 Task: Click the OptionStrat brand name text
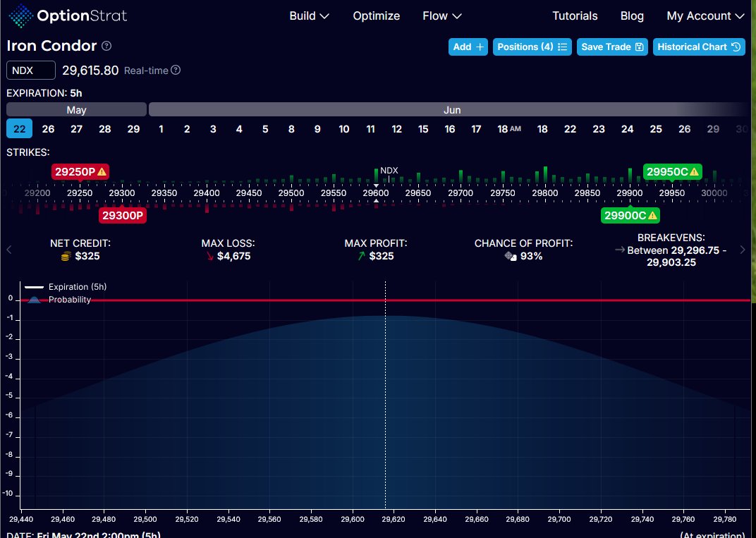tap(82, 16)
